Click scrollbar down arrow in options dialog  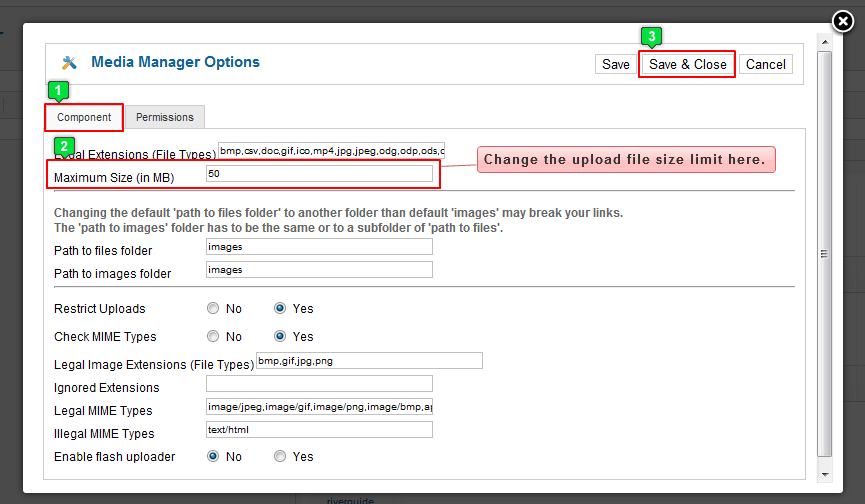824,473
